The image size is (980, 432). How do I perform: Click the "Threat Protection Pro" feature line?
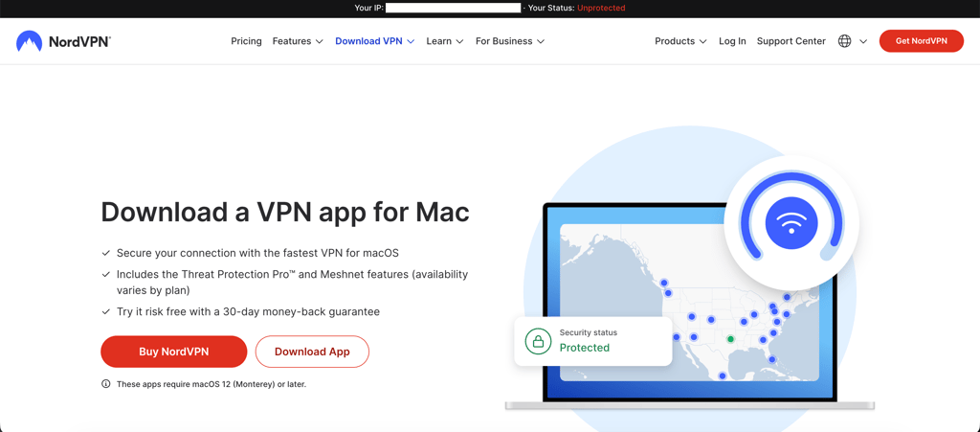(x=293, y=283)
